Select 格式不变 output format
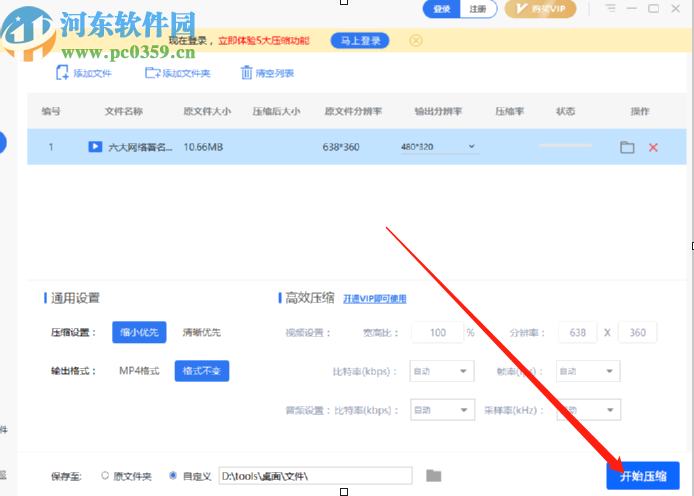The image size is (694, 496). (202, 371)
